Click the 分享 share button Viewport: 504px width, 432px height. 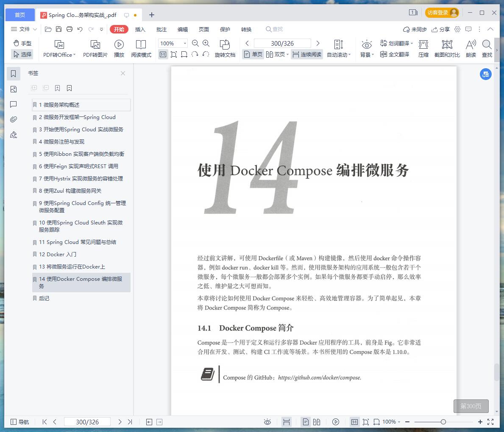click(440, 29)
